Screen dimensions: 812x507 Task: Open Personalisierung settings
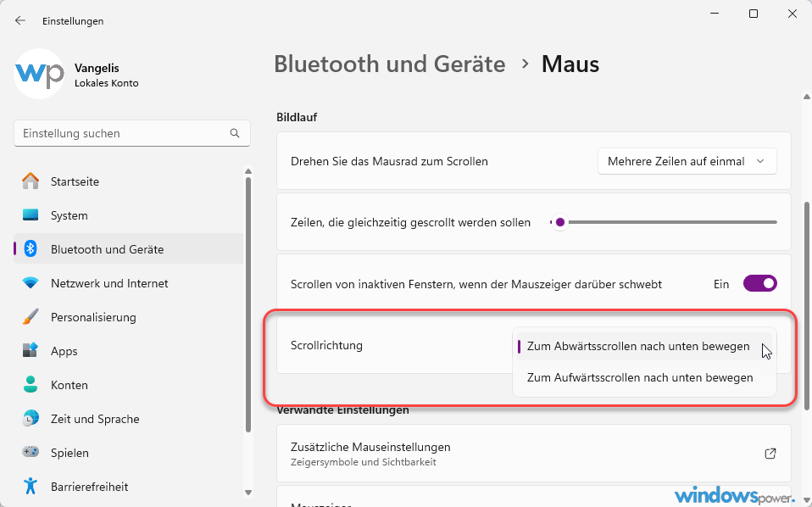(x=129, y=317)
